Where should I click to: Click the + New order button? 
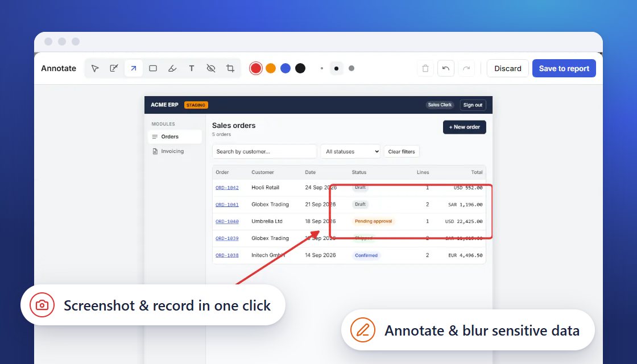464,127
